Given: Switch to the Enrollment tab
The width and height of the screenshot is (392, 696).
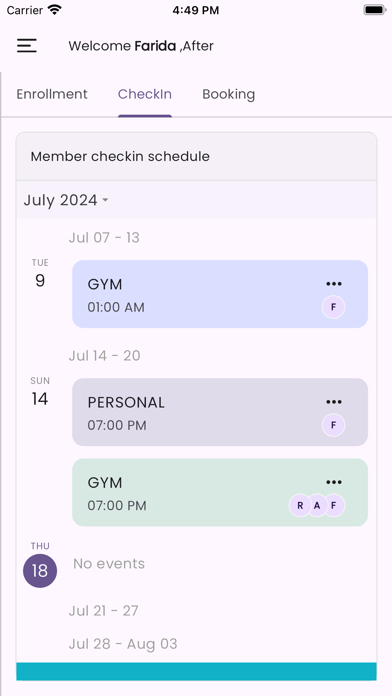Looking at the screenshot, I should coord(52,94).
